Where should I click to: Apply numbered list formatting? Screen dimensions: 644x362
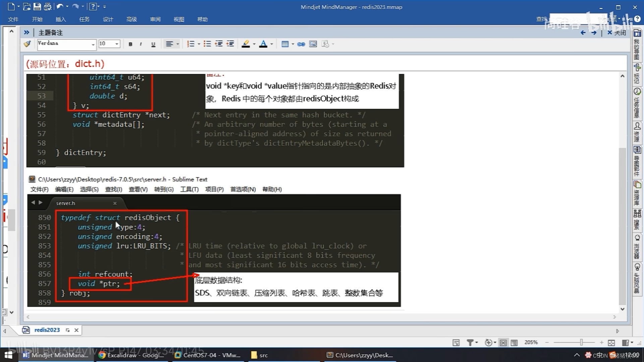click(x=190, y=44)
